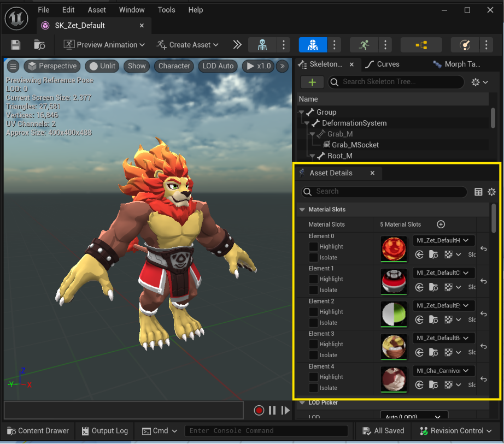Screen dimensions: 504x444
Task: Click Element 2 green eye material thumbnail
Action: tap(394, 314)
